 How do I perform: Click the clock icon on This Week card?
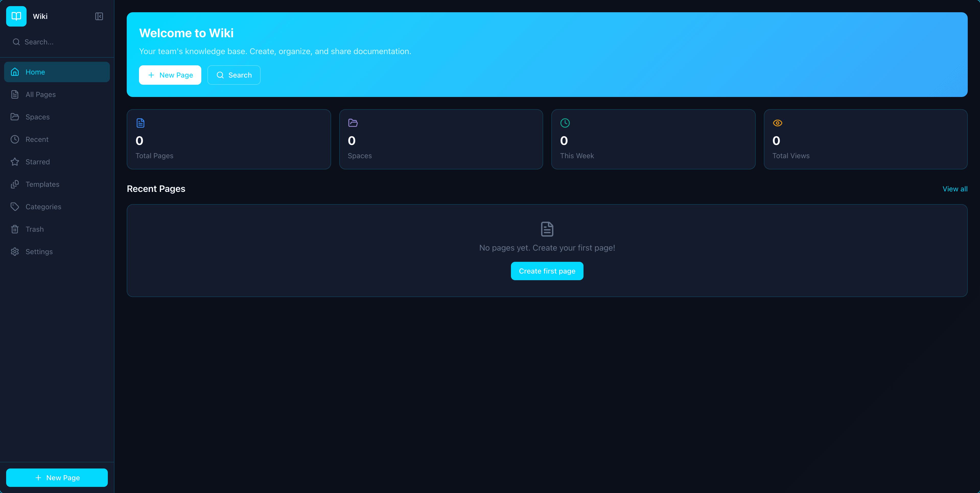(565, 122)
